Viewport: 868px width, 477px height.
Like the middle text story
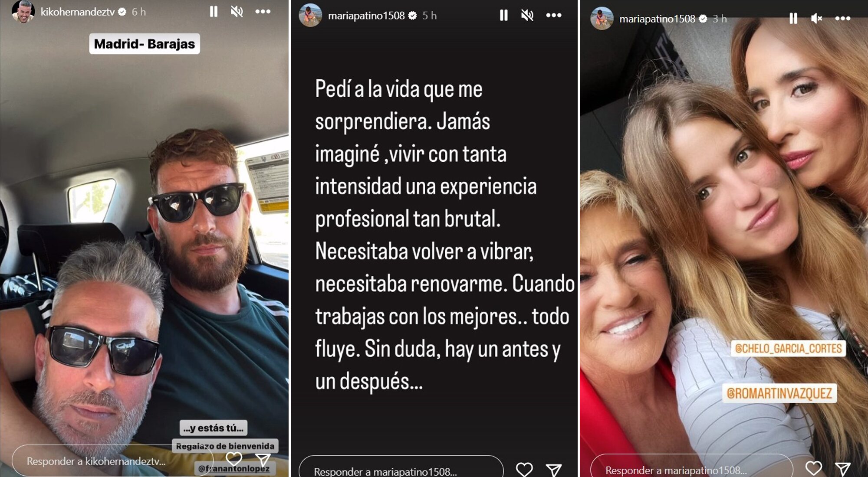pyautogui.click(x=524, y=469)
